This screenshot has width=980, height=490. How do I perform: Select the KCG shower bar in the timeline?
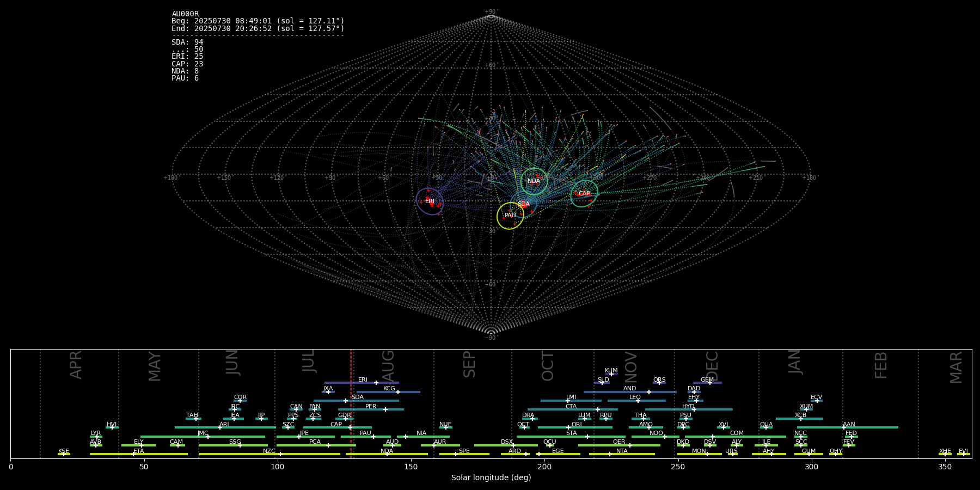(388, 391)
